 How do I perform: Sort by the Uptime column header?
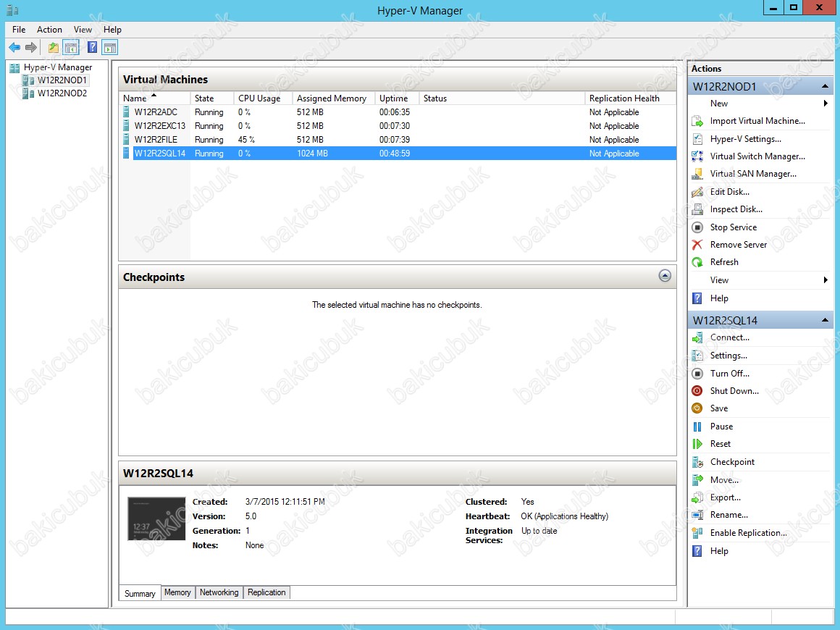397,98
